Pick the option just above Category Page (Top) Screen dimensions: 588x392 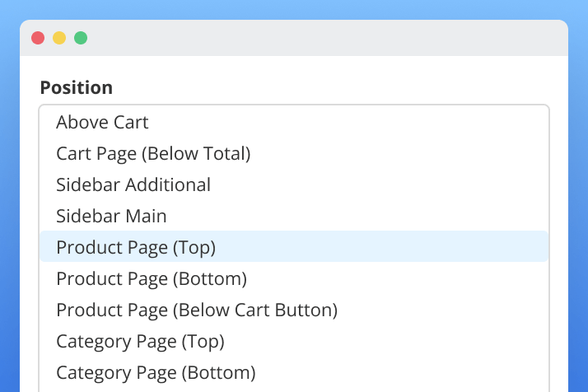point(197,310)
